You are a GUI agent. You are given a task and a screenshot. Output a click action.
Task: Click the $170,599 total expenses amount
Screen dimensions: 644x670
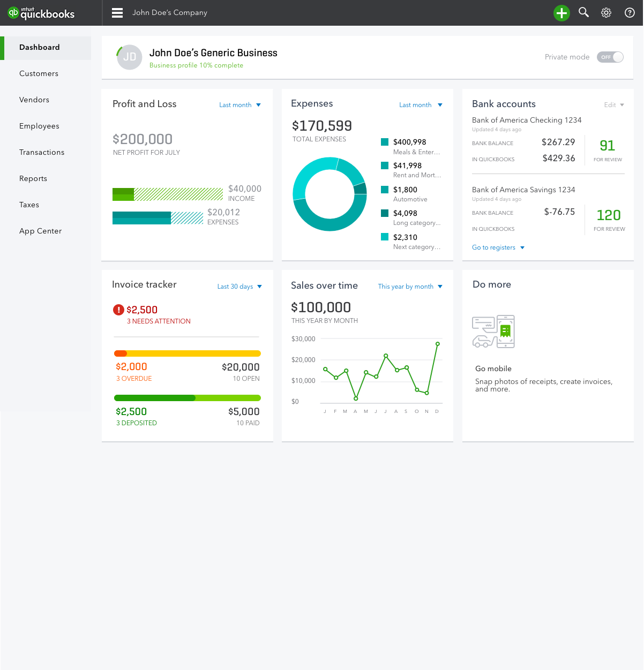(322, 126)
